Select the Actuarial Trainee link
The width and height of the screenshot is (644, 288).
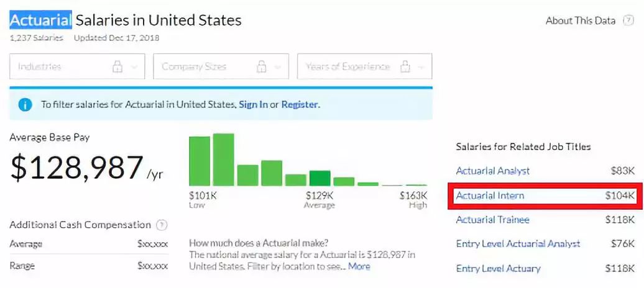[x=493, y=220]
